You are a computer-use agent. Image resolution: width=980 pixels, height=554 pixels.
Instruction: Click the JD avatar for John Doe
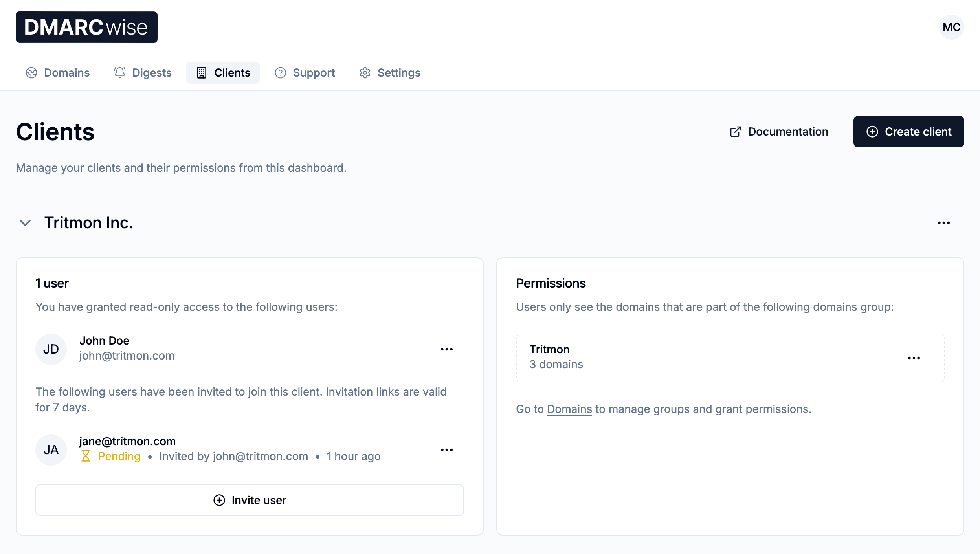(51, 349)
